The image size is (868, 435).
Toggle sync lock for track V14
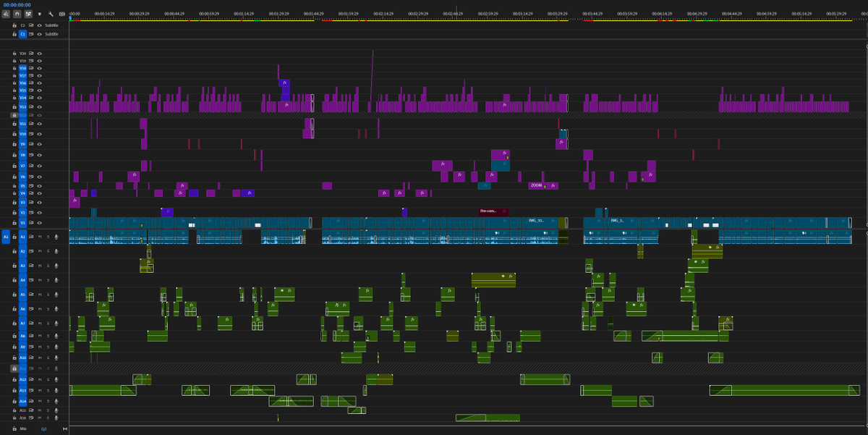[x=31, y=97]
